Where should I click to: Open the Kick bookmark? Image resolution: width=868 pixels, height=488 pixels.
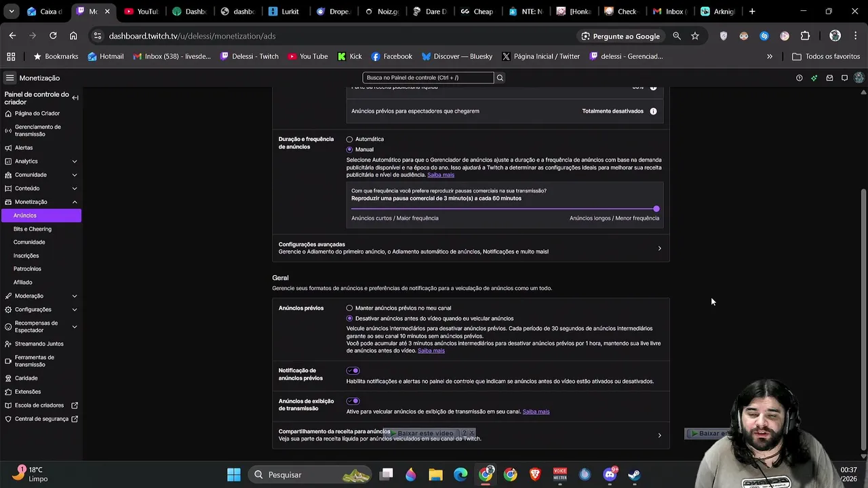(x=350, y=56)
